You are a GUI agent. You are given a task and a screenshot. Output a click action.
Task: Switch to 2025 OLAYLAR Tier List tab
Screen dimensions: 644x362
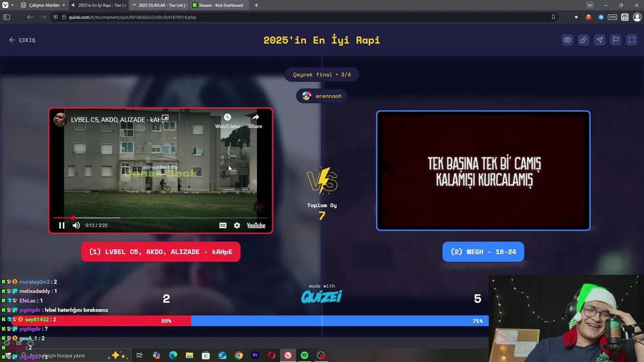[159, 5]
